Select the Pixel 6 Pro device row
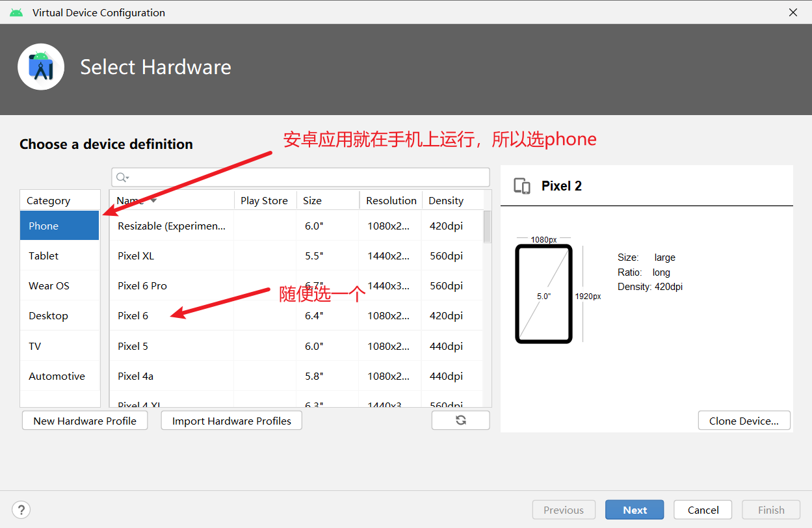812x528 pixels. (x=296, y=285)
